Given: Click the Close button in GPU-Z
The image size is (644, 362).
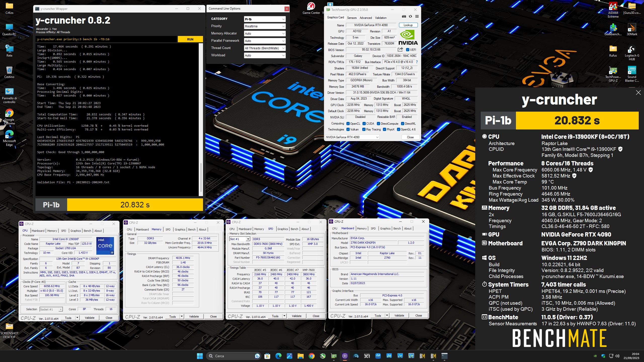Looking at the screenshot, I should tap(410, 137).
